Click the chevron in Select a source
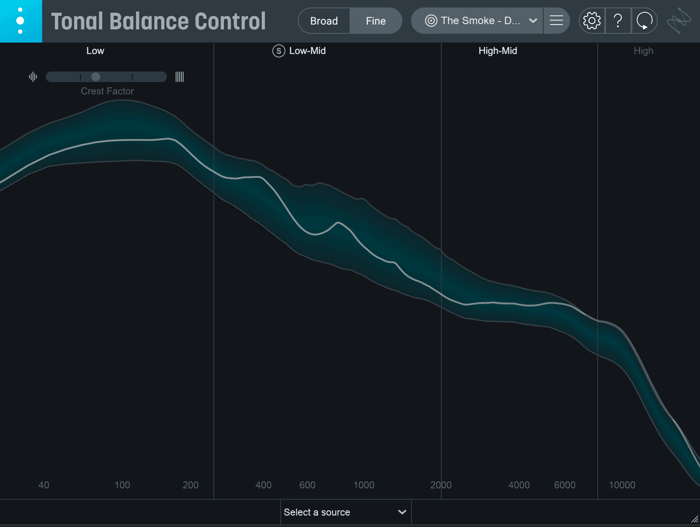This screenshot has height=527, width=700. point(402,512)
